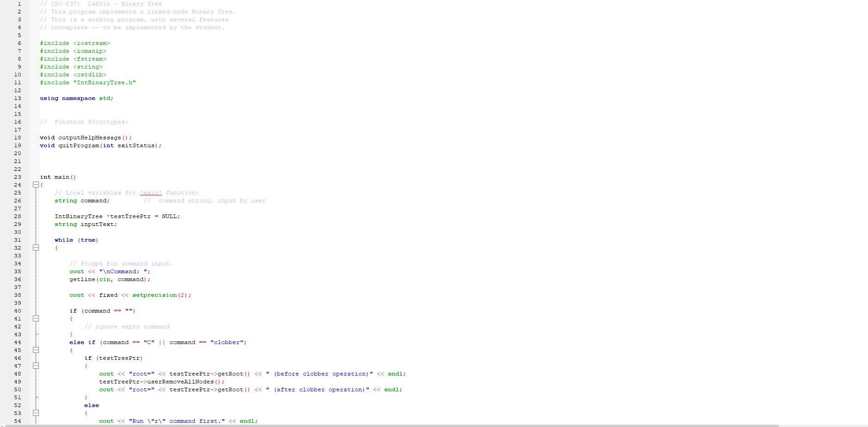Click the userRemoveAllNodes call on line 49

[161, 382]
